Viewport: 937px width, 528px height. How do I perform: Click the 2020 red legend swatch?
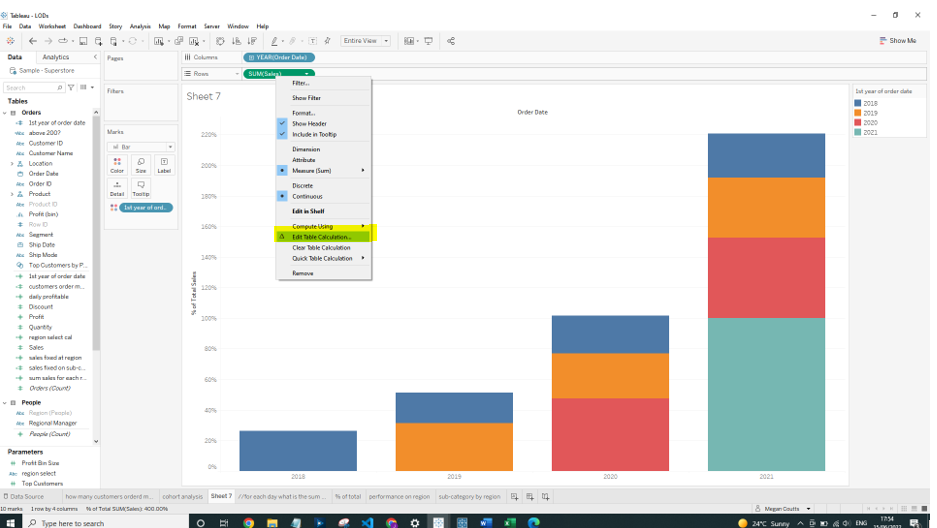[x=858, y=122]
